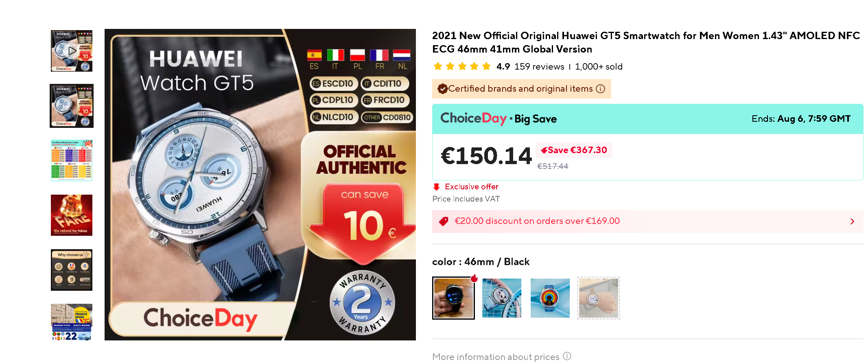Click the Save €367.30 badge
This screenshot has width=868, height=362.
574,150
